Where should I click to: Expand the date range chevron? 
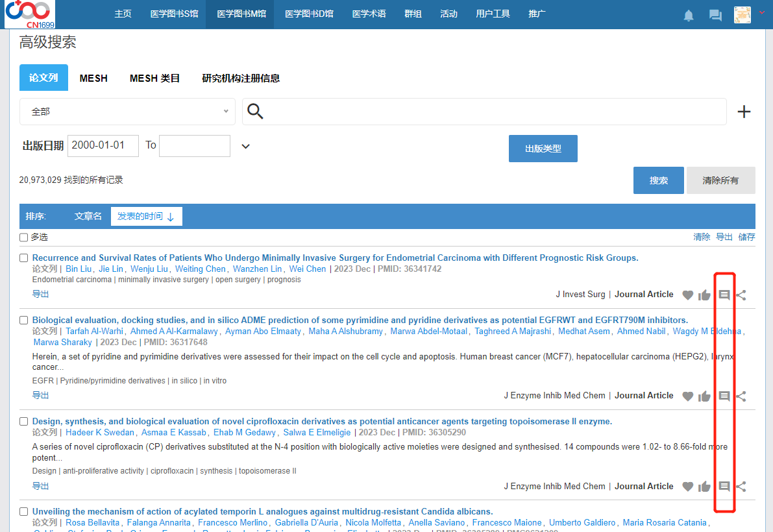pyautogui.click(x=245, y=146)
